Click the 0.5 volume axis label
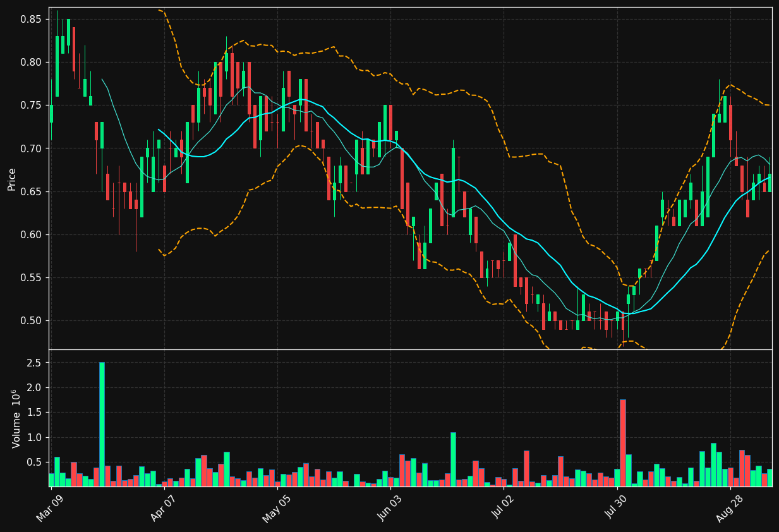The image size is (779, 532). click(x=34, y=462)
